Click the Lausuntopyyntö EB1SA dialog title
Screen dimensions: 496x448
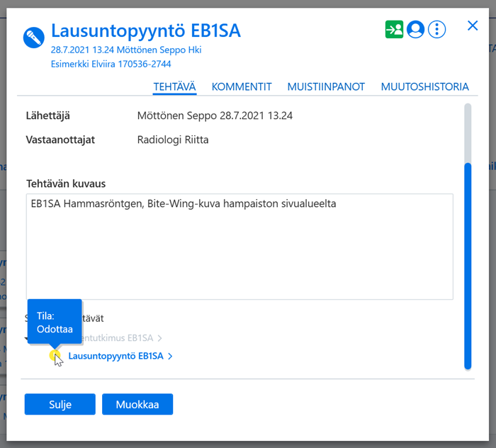146,30
